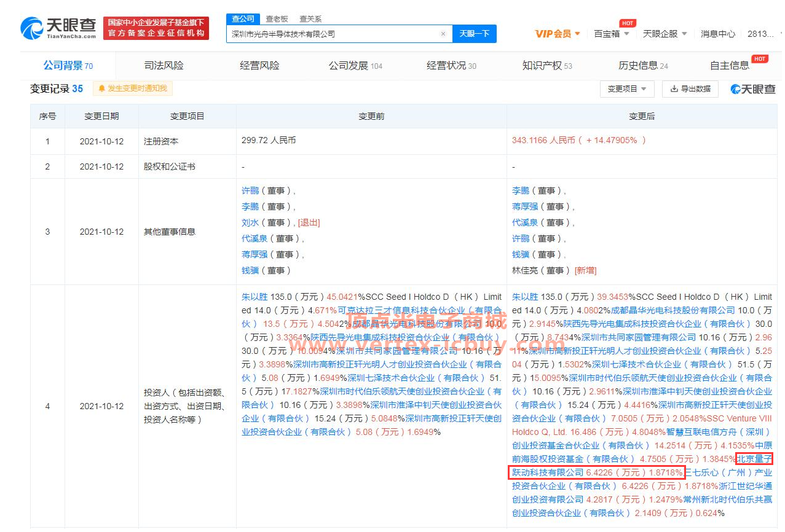
Task: Click the download icon on 导出数据 button
Action: (673, 88)
